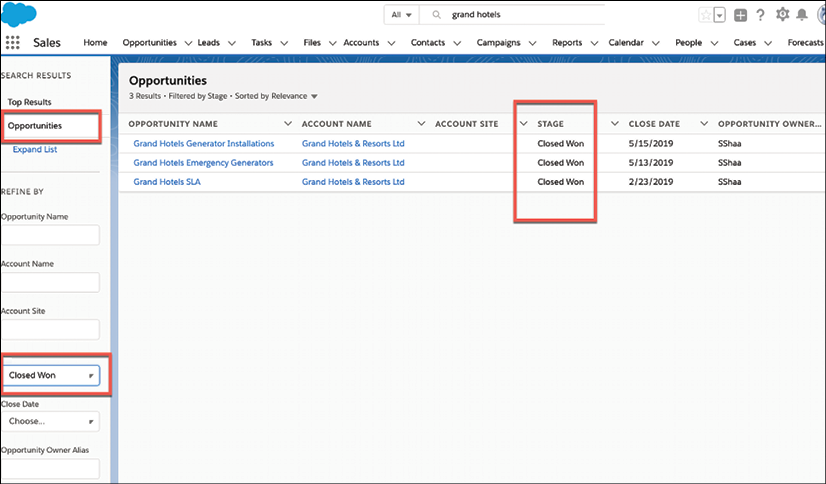
Task: Expand the Cases tab chevron
Action: click(768, 43)
